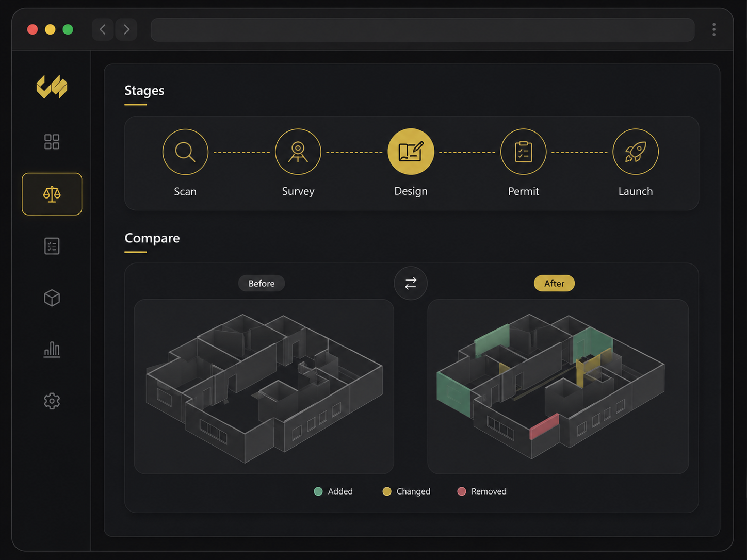
Task: Click the yellow minimize window button
Action: point(50,29)
